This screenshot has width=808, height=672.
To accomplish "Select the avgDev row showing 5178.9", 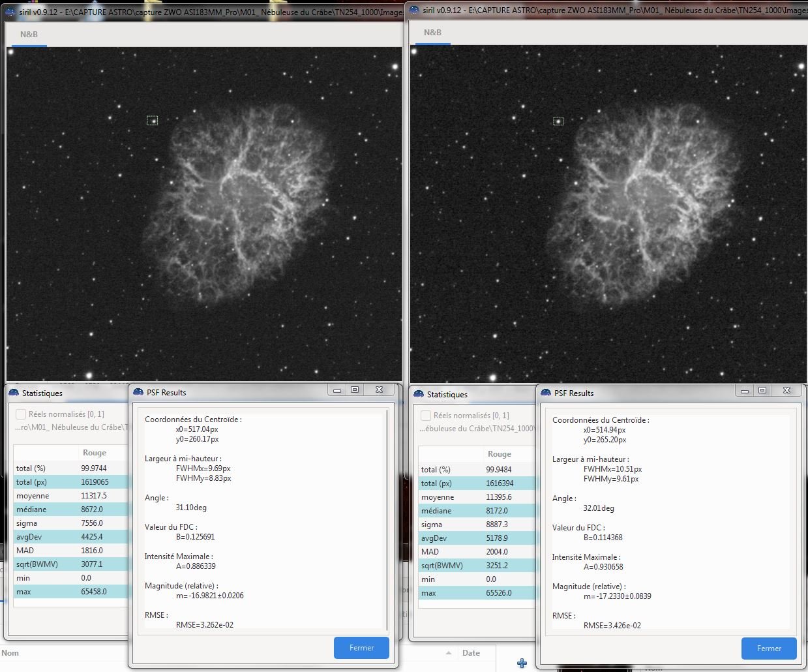I will click(x=477, y=538).
